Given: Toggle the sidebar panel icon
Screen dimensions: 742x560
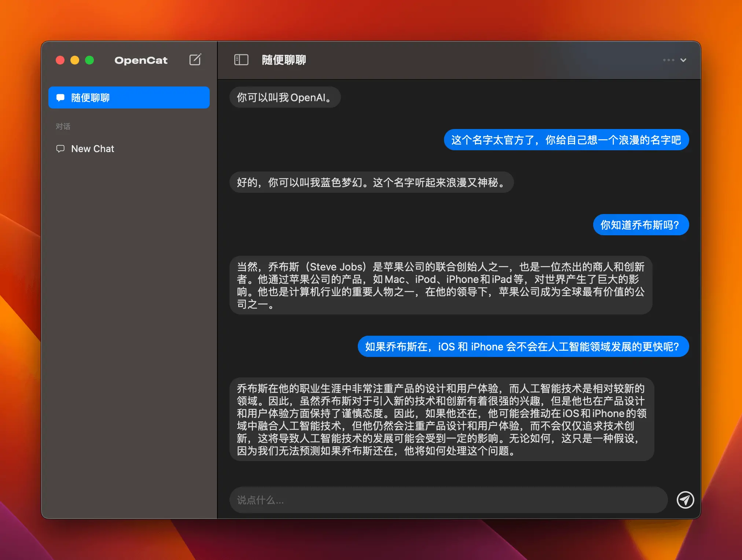Looking at the screenshot, I should (x=241, y=60).
